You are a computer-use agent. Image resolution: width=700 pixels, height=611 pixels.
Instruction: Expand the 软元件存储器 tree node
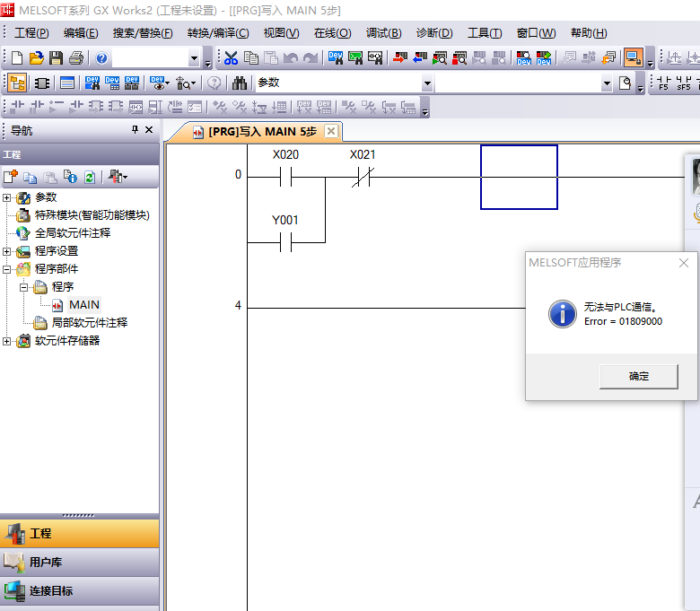(x=8, y=341)
